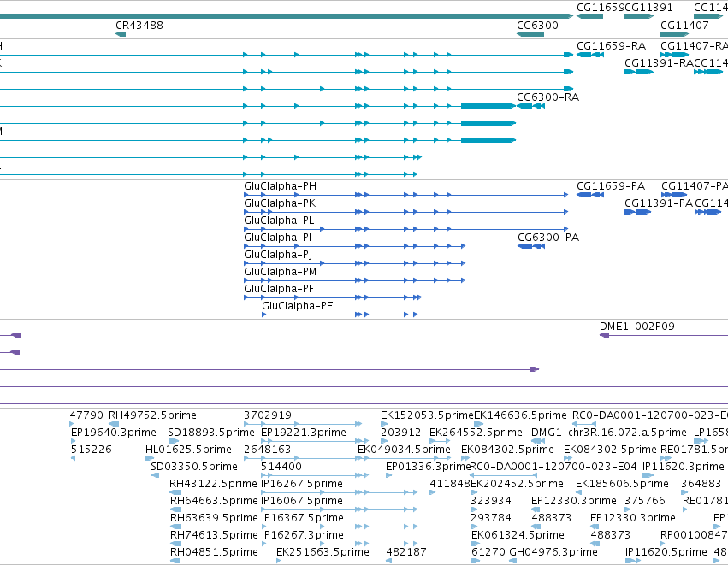This screenshot has width=728, height=565.
Task: Select EST EK185606.5prime
Action: (579, 492)
